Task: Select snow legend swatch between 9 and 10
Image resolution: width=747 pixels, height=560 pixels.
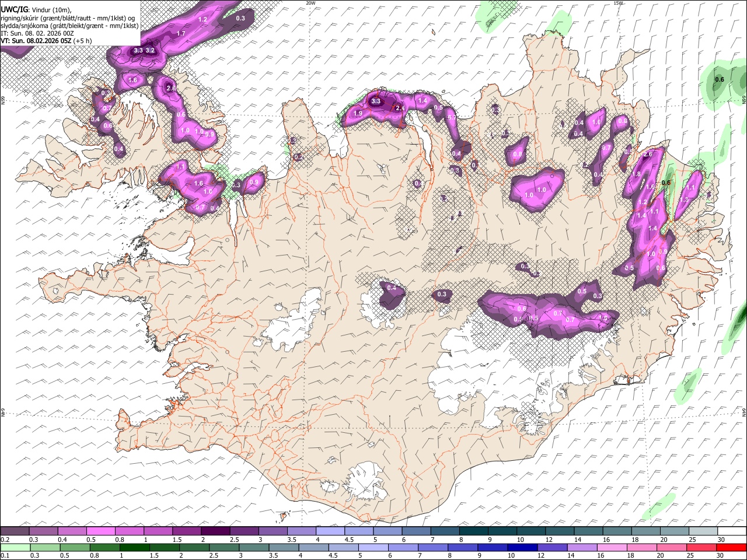Action: point(502,531)
